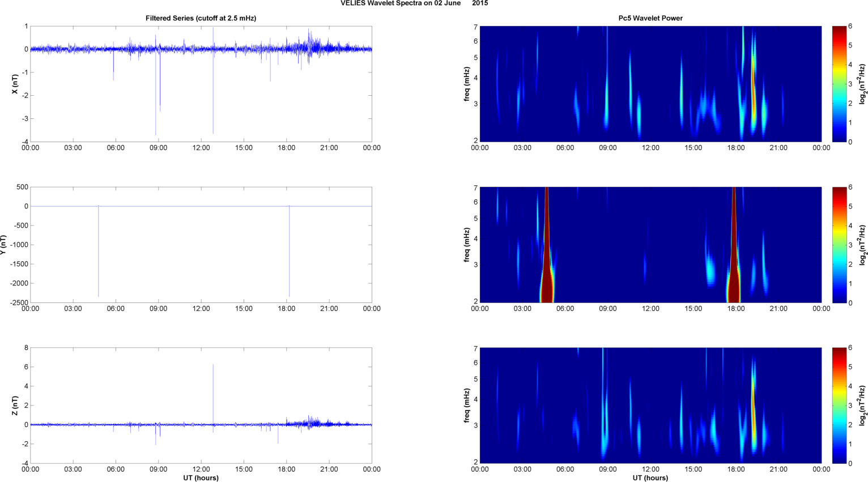Click the '500' tick on the Y axis
Viewport: 868px width, 482px height.
(x=23, y=187)
